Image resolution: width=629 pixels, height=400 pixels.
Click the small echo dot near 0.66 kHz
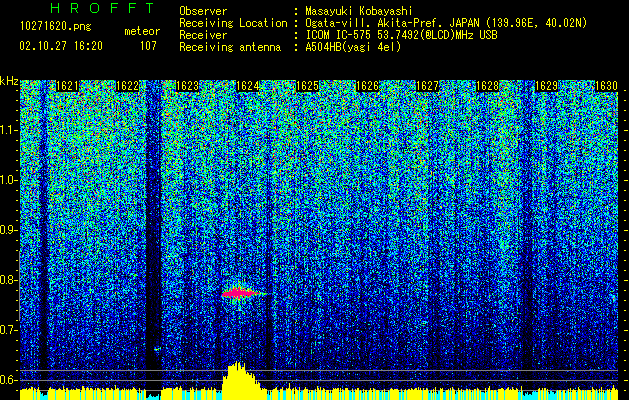click(156, 349)
